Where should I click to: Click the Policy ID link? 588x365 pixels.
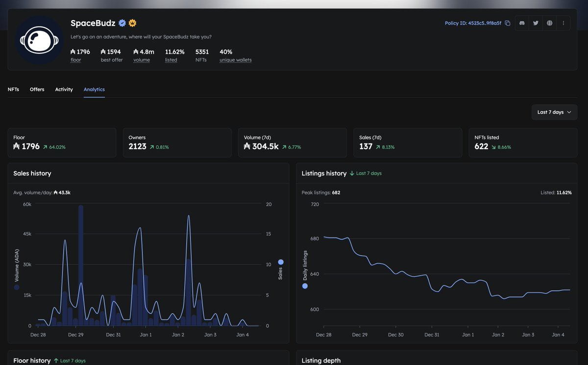pos(473,23)
